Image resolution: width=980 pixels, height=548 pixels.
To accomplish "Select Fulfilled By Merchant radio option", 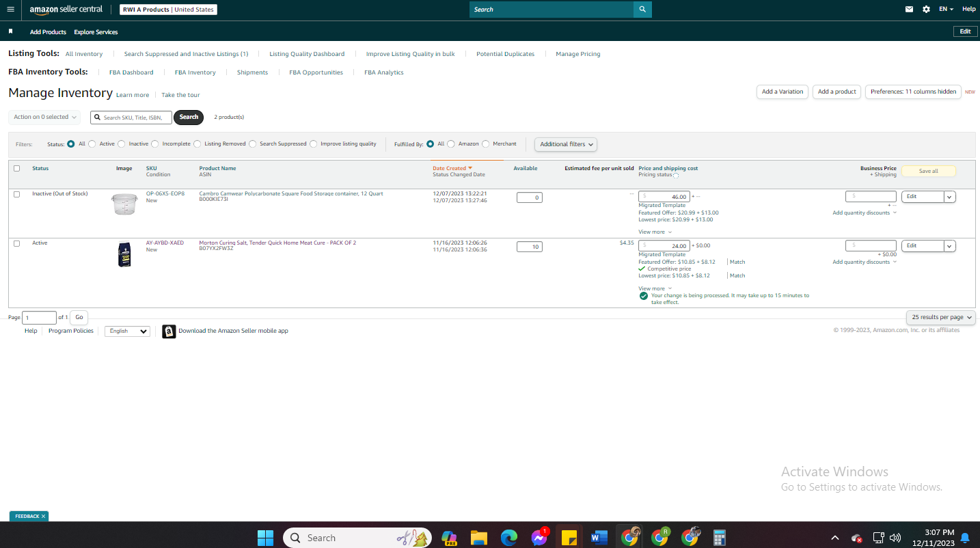I will [486, 144].
